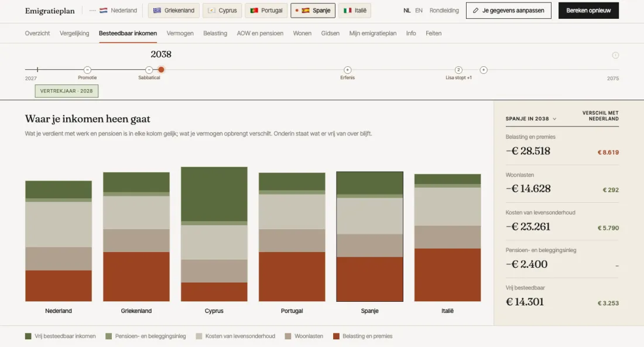Click Bereken opnieuw button
This screenshot has width=644, height=347.
(588, 11)
